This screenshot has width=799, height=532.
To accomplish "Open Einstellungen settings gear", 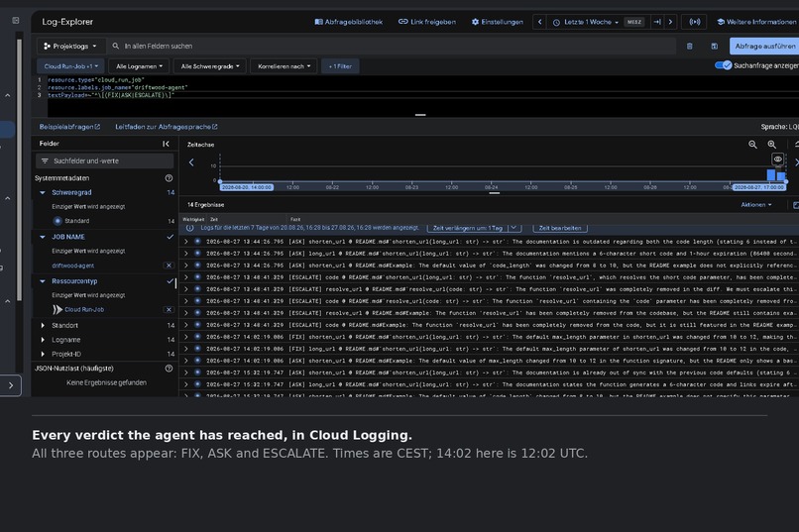I will point(497,22).
